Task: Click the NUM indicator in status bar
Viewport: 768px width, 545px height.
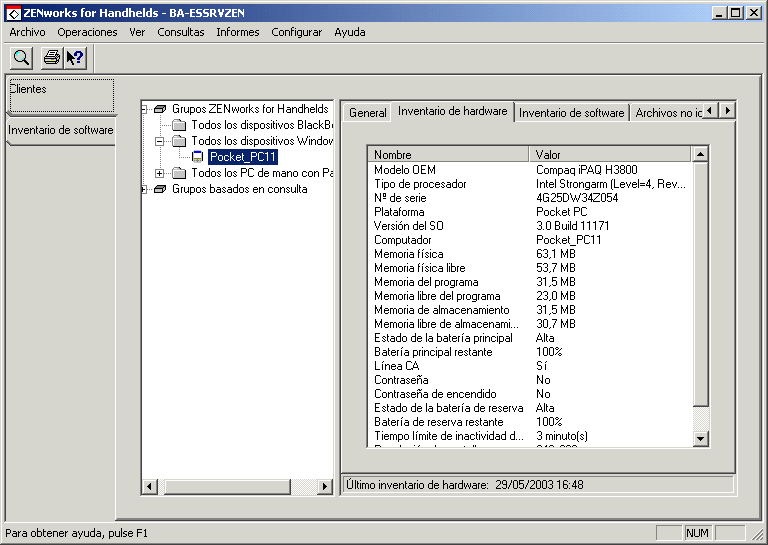Action: [x=697, y=533]
